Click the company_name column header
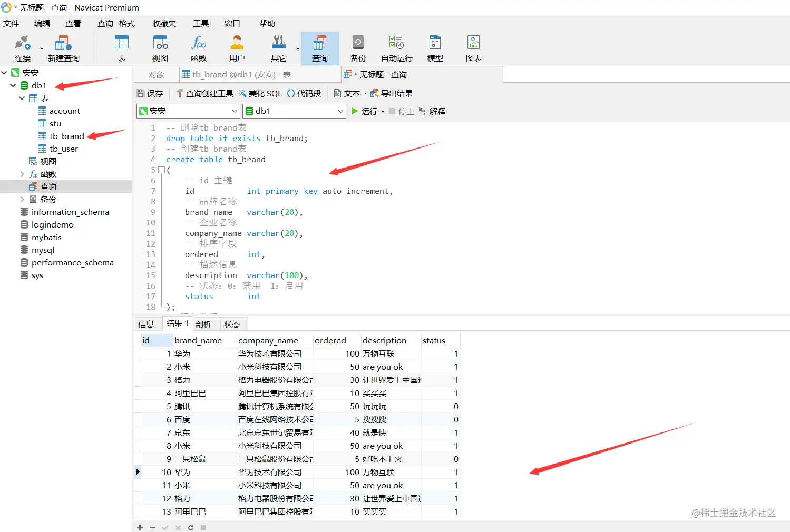 pyautogui.click(x=275, y=340)
